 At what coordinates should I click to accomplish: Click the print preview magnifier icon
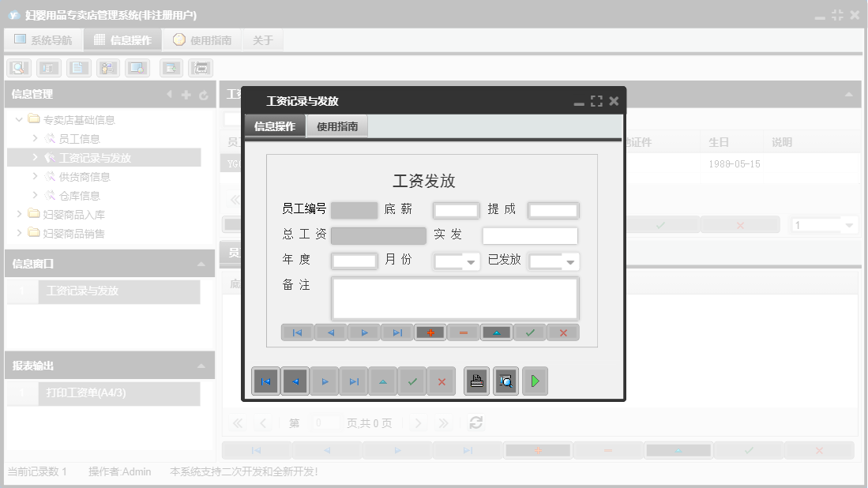pos(505,381)
